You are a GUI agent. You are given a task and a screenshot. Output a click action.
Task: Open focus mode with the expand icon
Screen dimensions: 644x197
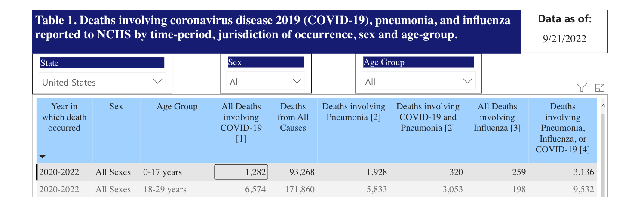coord(599,88)
